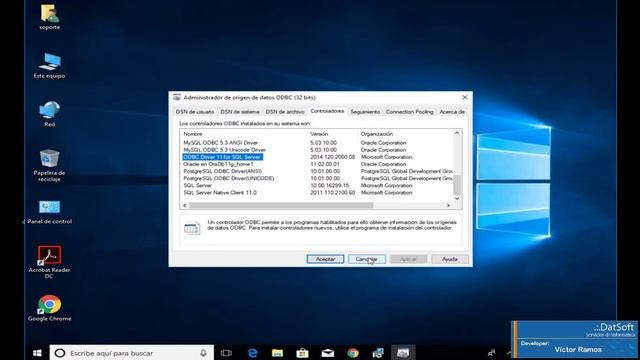The width and height of the screenshot is (640, 360).
Task: Select the Controladores tab
Action: pos(327,111)
